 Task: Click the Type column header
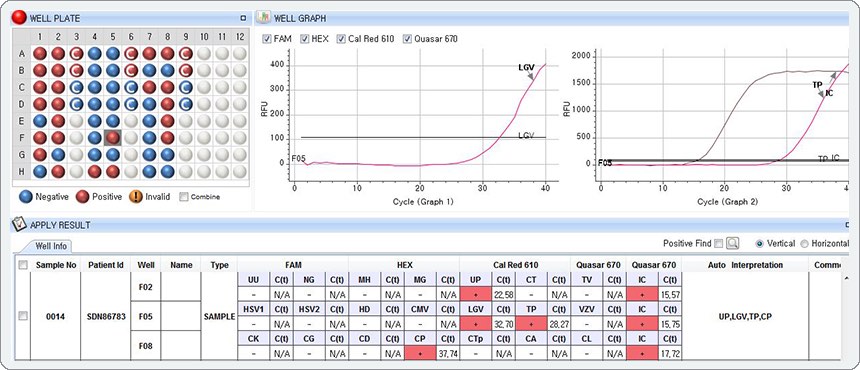point(219,265)
